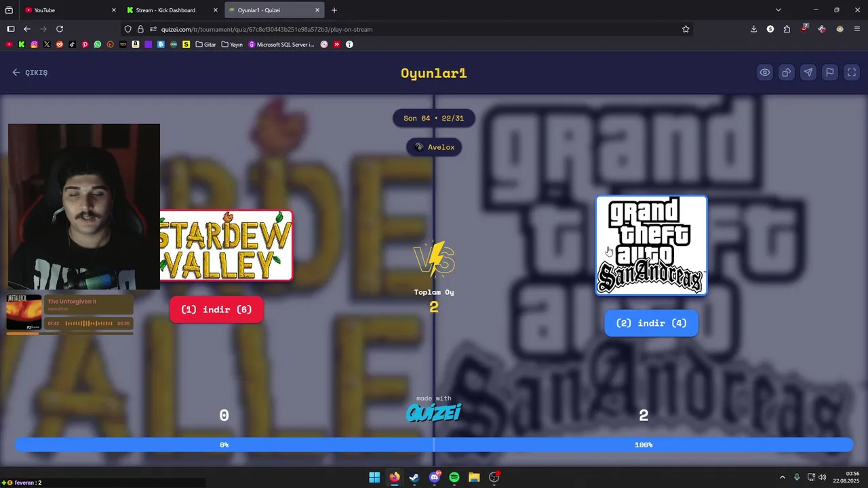868x488 pixels.
Task: Close the YouTube tab
Action: 114,10
